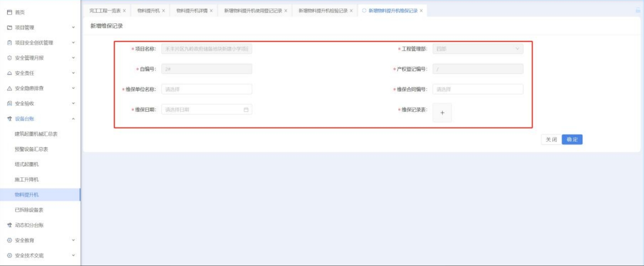Expand the 安全验收 sidebar menu
Viewport: 644px width, 266px height.
tap(73, 103)
